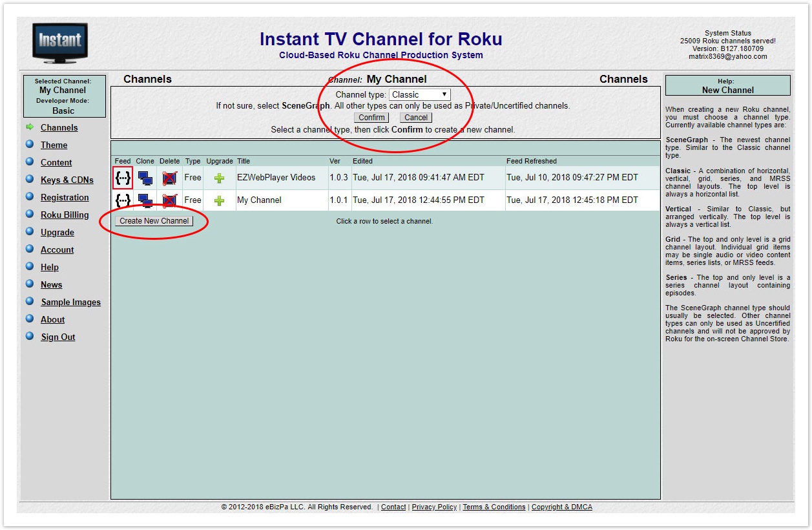Open the Help menu item

pyautogui.click(x=50, y=268)
